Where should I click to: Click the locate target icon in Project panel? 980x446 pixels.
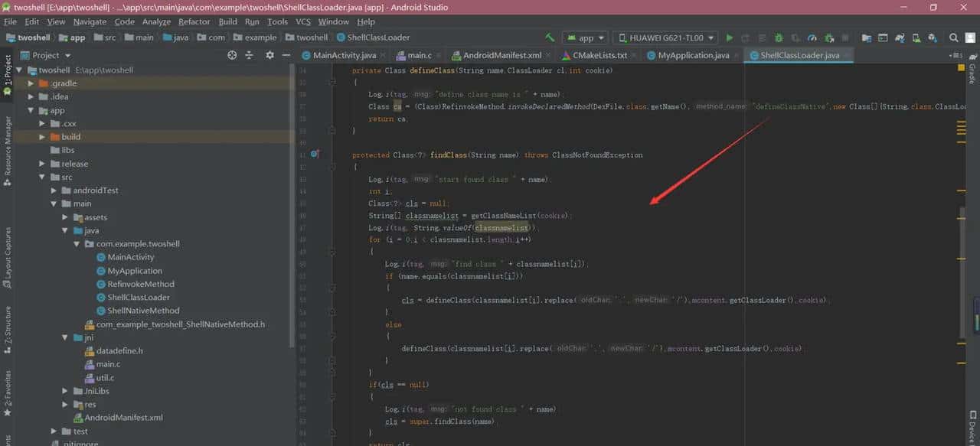click(x=232, y=55)
